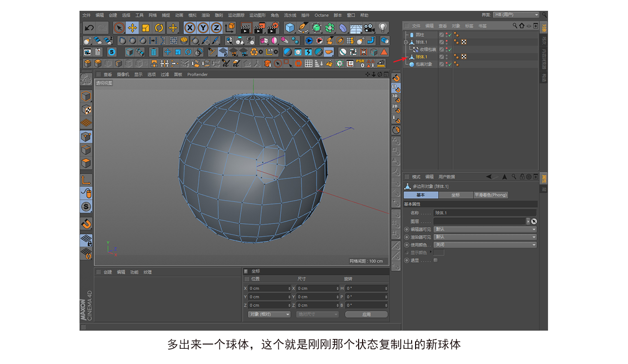This screenshot has width=628, height=364.
Task: Switch to the 基本 attribute tab
Action: click(420, 195)
